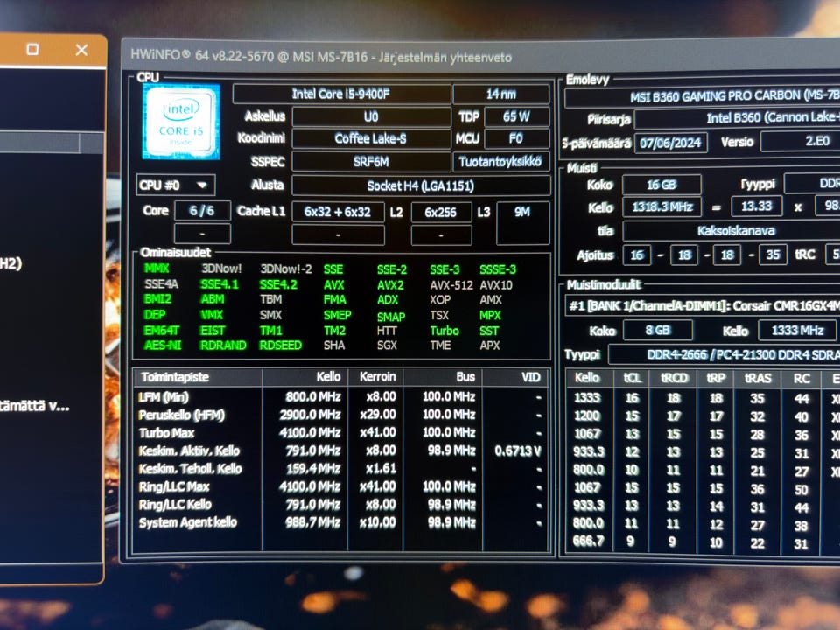The height and width of the screenshot is (630, 840).
Task: Click the Toimintapiste column header
Action: click(x=198, y=377)
